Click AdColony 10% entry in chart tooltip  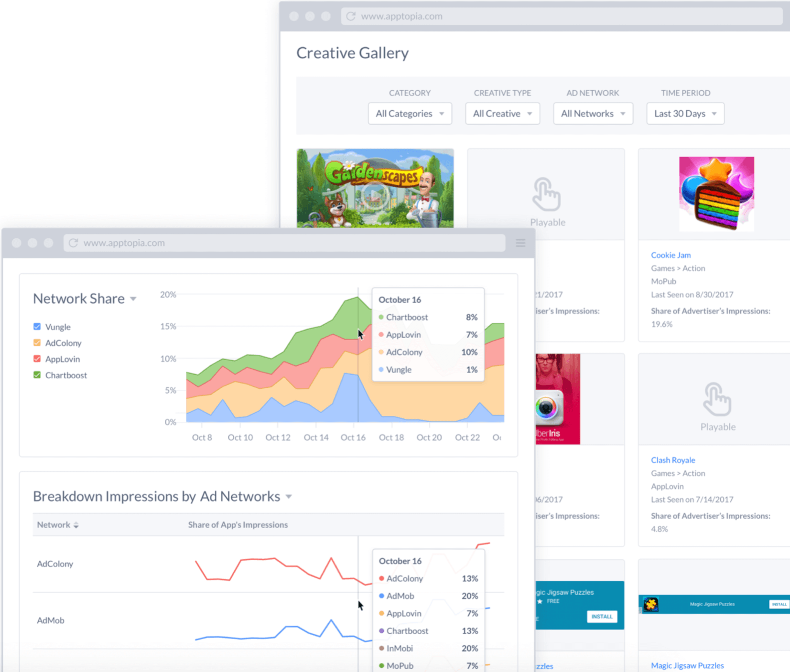click(x=428, y=352)
